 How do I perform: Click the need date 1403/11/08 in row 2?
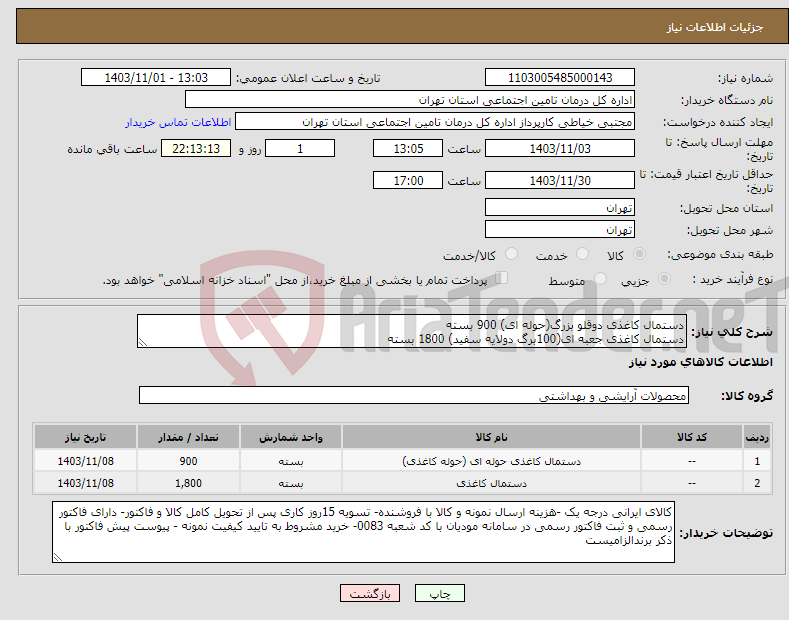(85, 483)
